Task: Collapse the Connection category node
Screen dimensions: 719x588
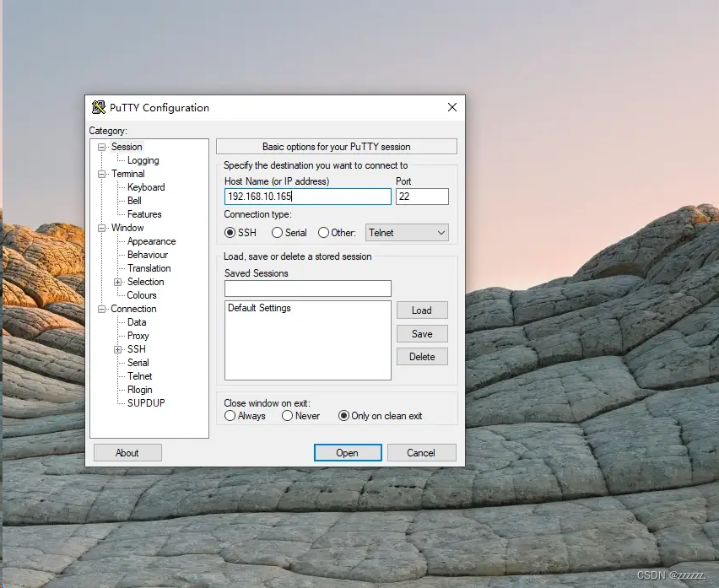Action: [102, 309]
